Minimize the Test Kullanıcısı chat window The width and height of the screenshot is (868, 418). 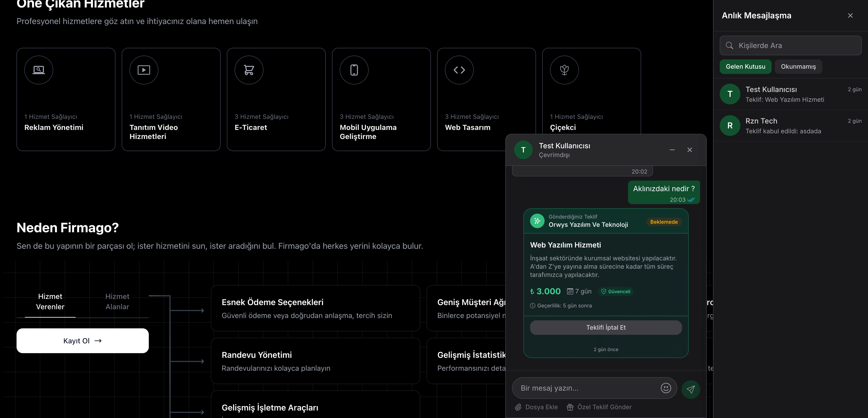(672, 150)
